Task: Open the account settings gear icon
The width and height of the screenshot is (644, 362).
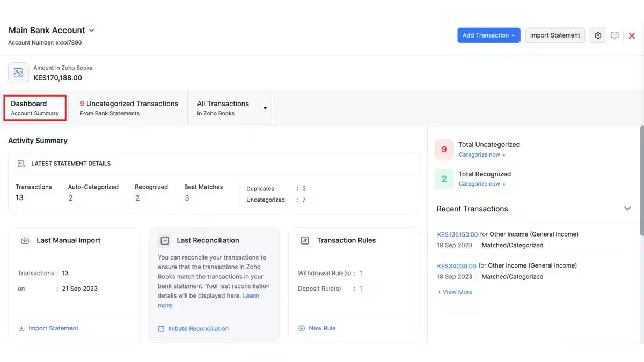Action: (598, 35)
